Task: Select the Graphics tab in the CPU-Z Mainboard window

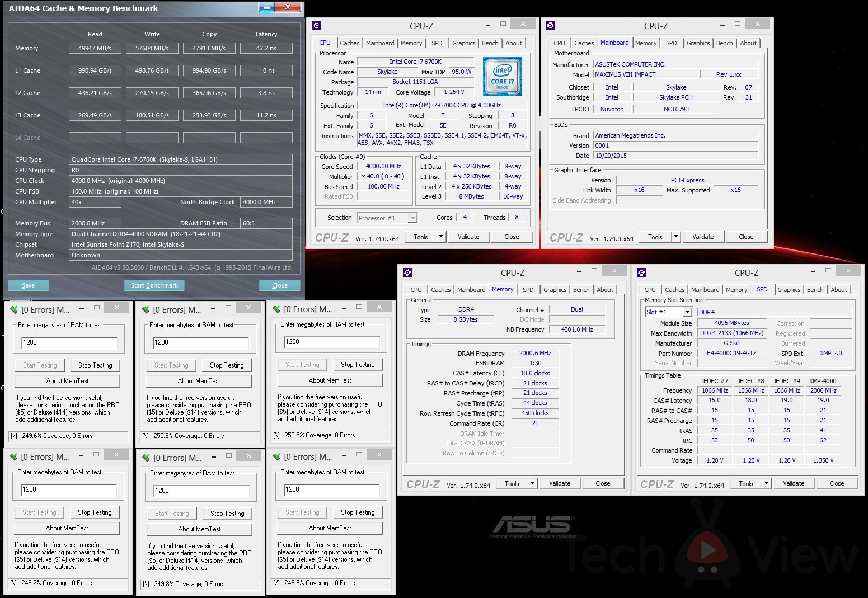Action: [x=698, y=43]
